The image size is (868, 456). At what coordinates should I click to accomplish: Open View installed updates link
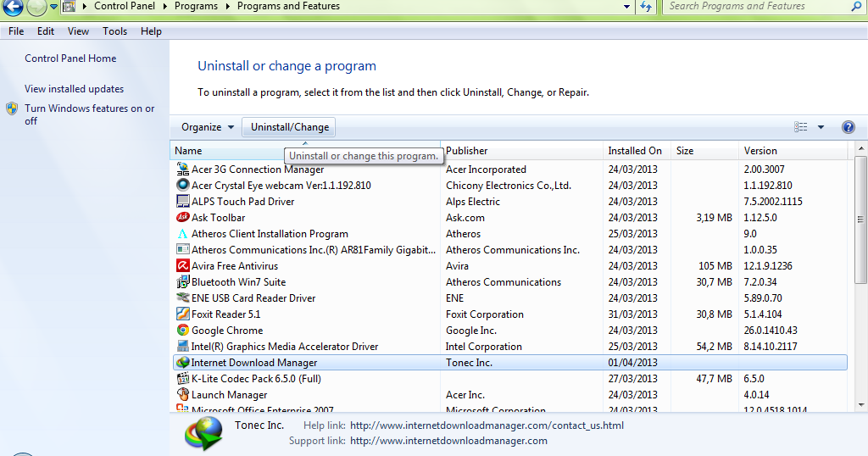75,88
